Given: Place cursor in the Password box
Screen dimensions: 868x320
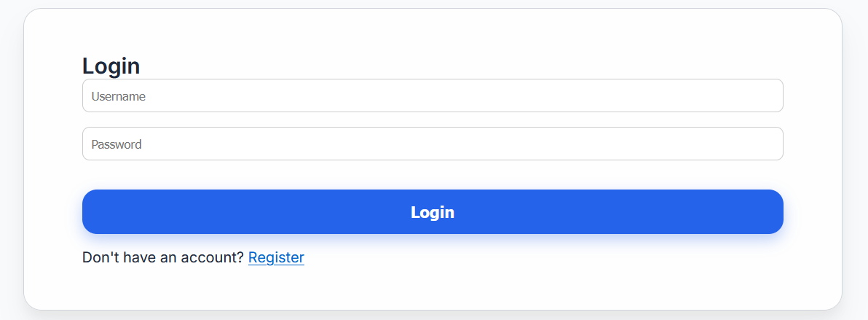Looking at the screenshot, I should [433, 144].
